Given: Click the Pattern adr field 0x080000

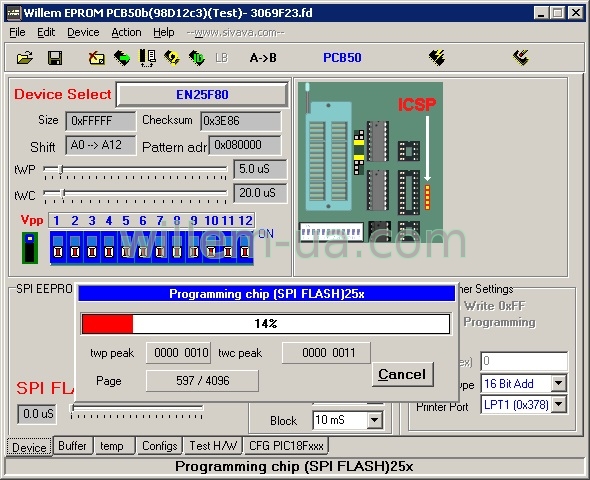Looking at the screenshot, I should [245, 145].
